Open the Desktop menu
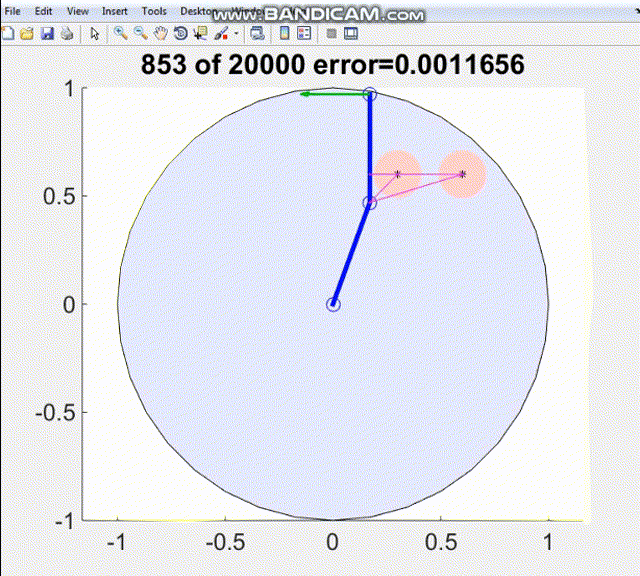The width and height of the screenshot is (640, 576). [198, 11]
